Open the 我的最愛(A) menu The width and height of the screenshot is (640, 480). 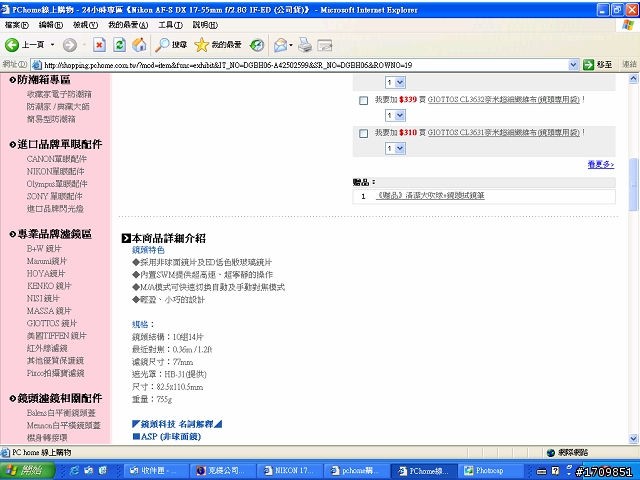[128, 25]
